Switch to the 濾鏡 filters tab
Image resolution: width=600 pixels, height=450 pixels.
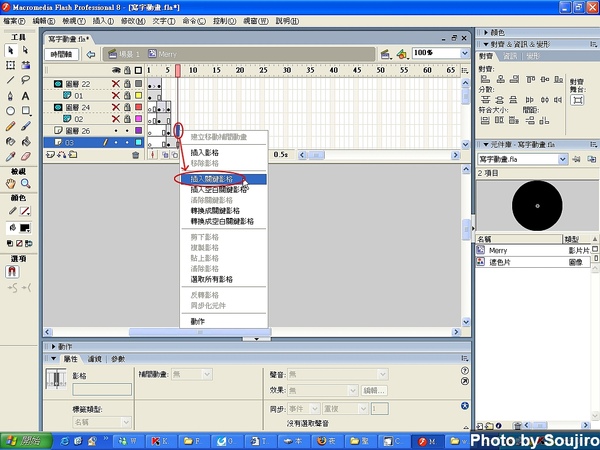coord(95,359)
